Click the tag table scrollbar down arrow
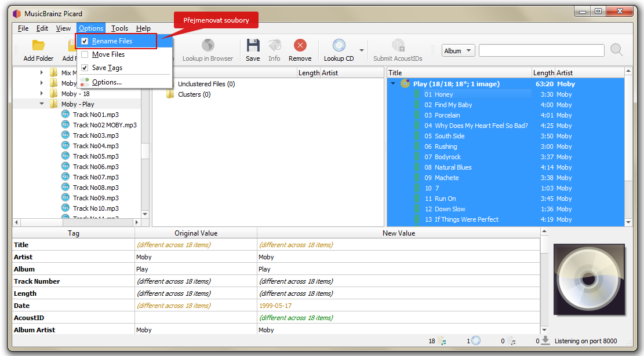Image resolution: width=644 pixels, height=356 pixels. click(x=544, y=330)
